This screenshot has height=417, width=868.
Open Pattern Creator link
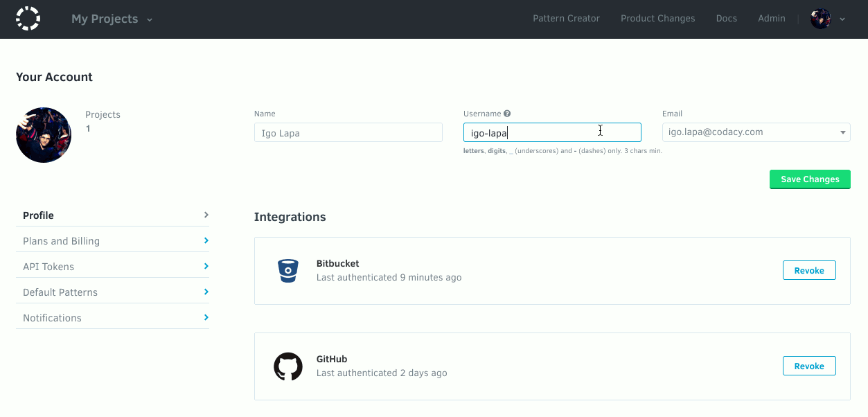pos(566,19)
